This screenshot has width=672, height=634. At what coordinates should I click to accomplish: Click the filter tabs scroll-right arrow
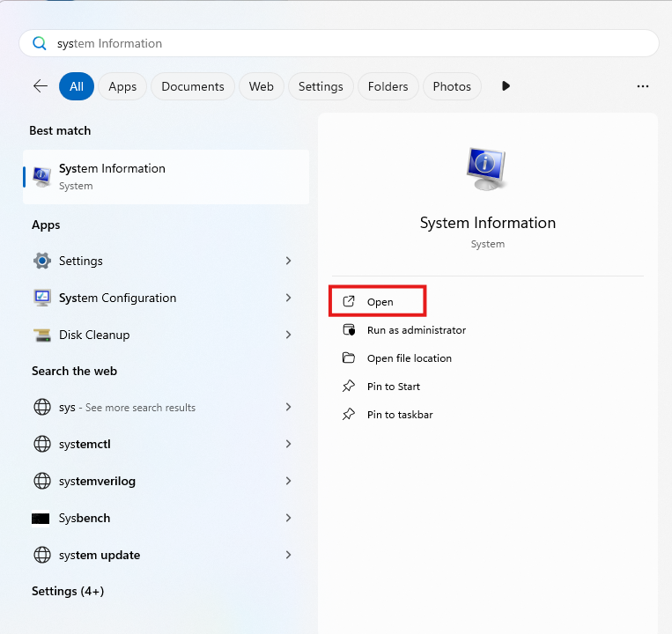point(506,86)
